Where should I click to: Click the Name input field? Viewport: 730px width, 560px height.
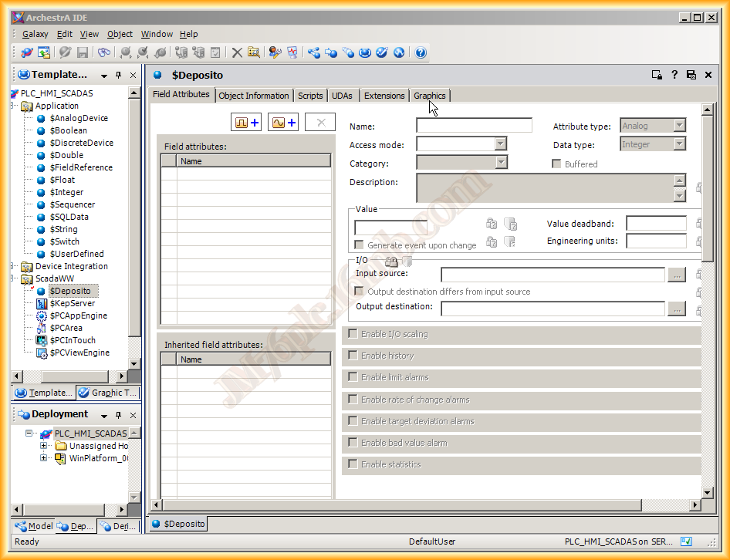474,126
